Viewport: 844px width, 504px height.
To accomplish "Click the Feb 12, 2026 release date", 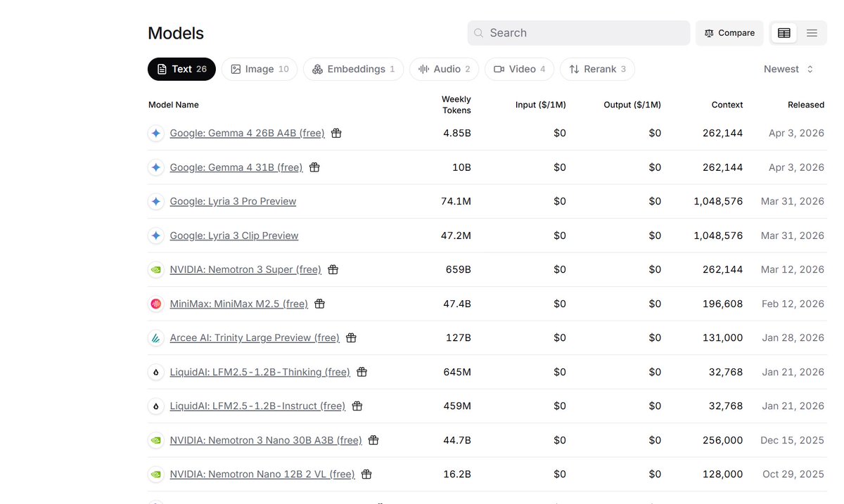I will click(793, 304).
